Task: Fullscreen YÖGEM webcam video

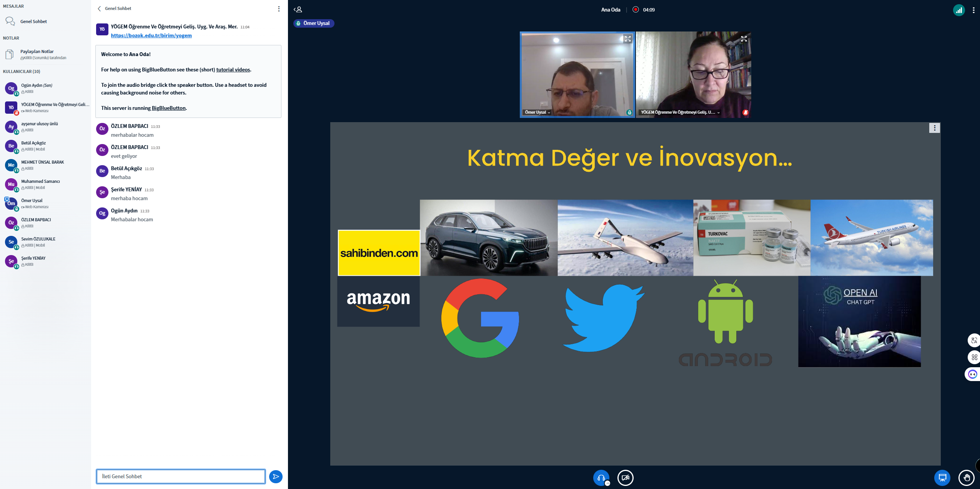Action: [x=744, y=39]
